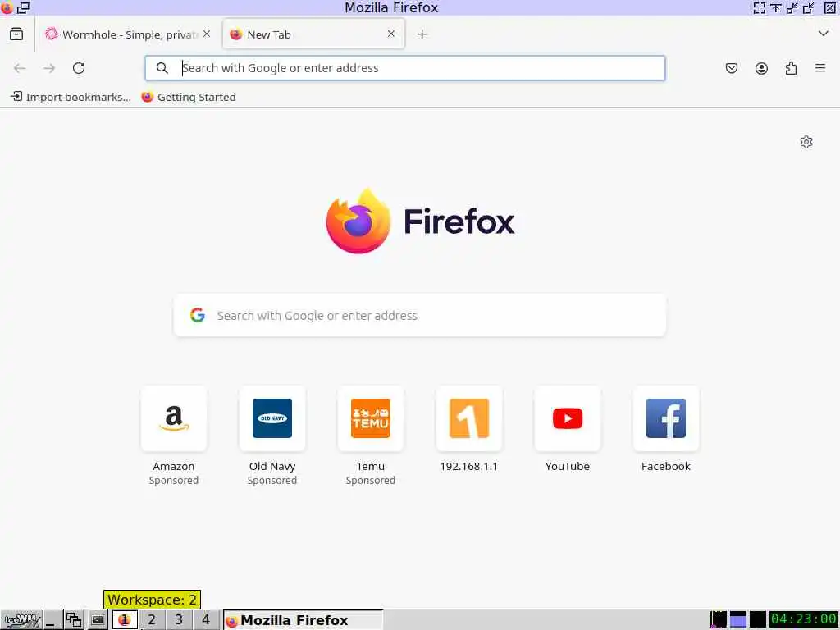Open the application hamburger menu
840x630 pixels.
(x=820, y=68)
